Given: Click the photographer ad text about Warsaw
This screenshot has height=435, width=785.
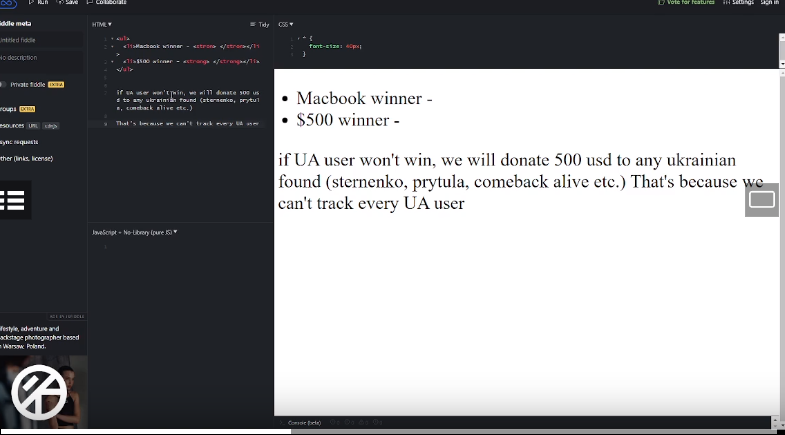Looking at the screenshot, I should point(40,337).
